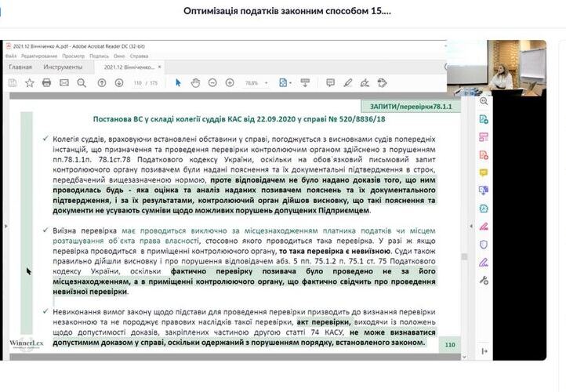Viewport: 566px width, 392px height.
Task: Open the Файл menu
Action: 11,56
